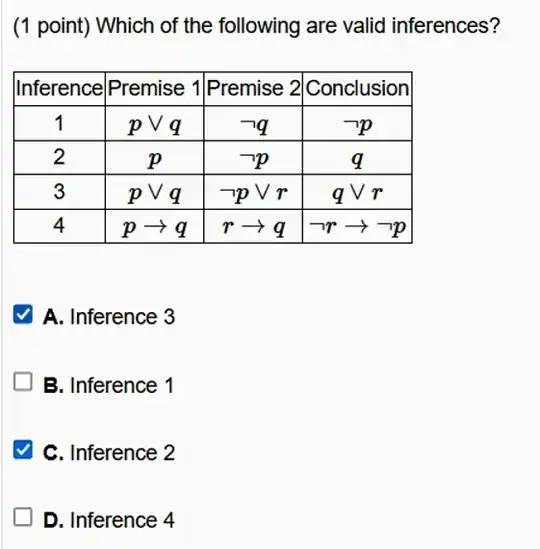Click the 'D. Inference 4' option label

109,520
